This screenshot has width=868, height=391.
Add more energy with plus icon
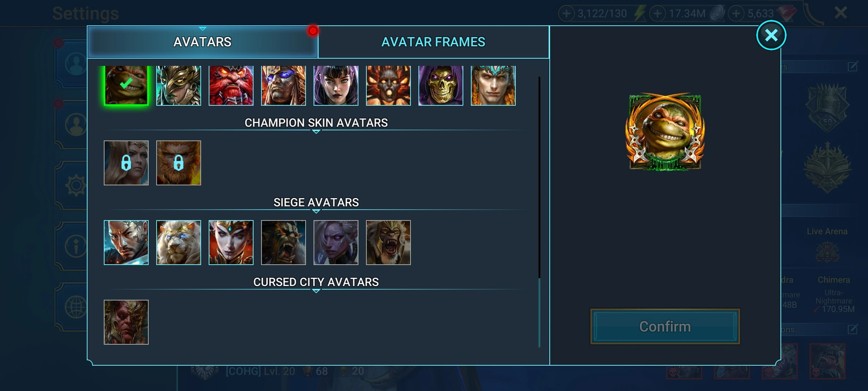pos(566,14)
